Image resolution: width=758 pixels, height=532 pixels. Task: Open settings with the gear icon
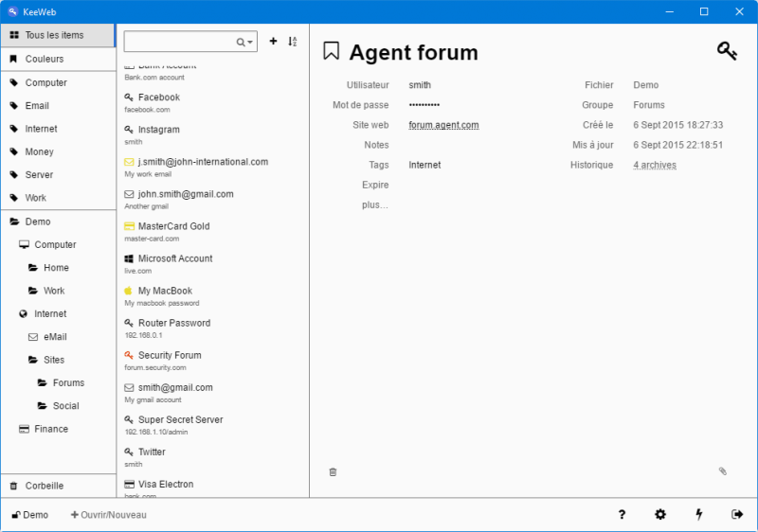pyautogui.click(x=660, y=515)
